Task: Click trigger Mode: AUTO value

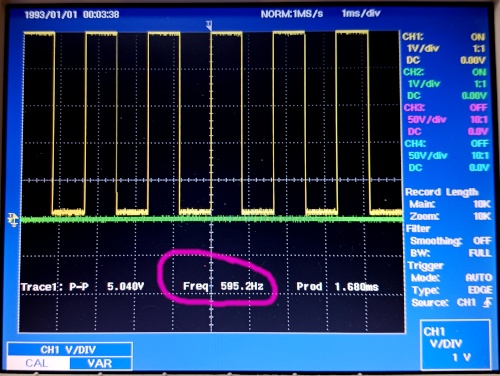Action: coord(479,277)
